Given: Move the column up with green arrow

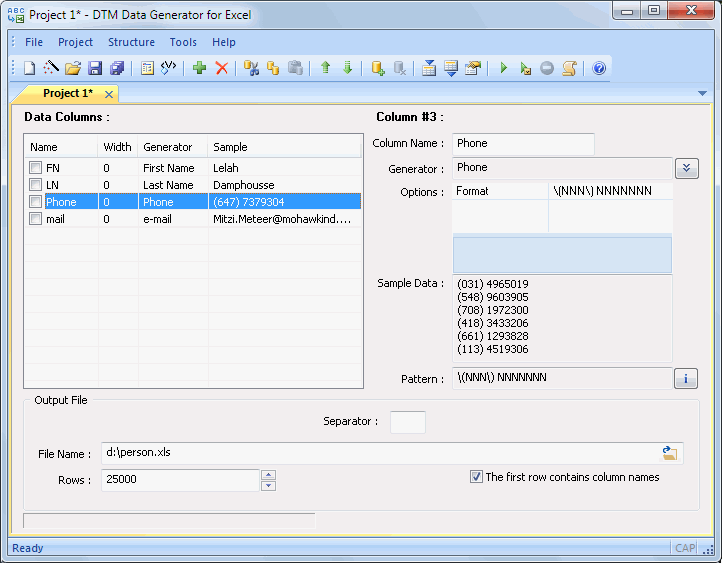Looking at the screenshot, I should [326, 68].
